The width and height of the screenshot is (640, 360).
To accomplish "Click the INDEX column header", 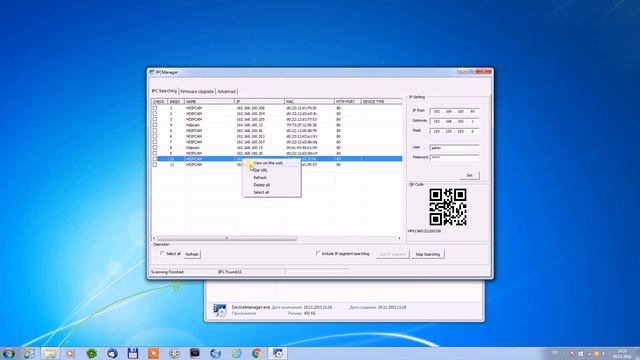I will point(176,101).
